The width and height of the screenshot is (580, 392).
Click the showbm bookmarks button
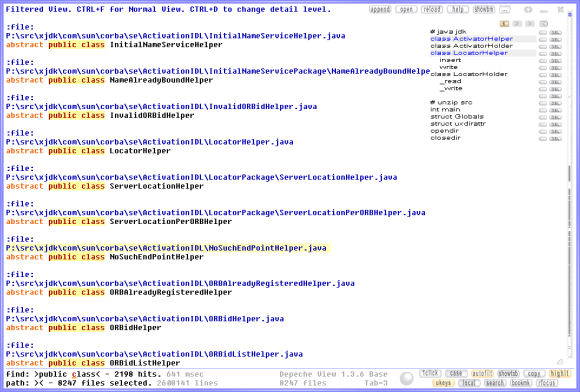click(x=483, y=9)
